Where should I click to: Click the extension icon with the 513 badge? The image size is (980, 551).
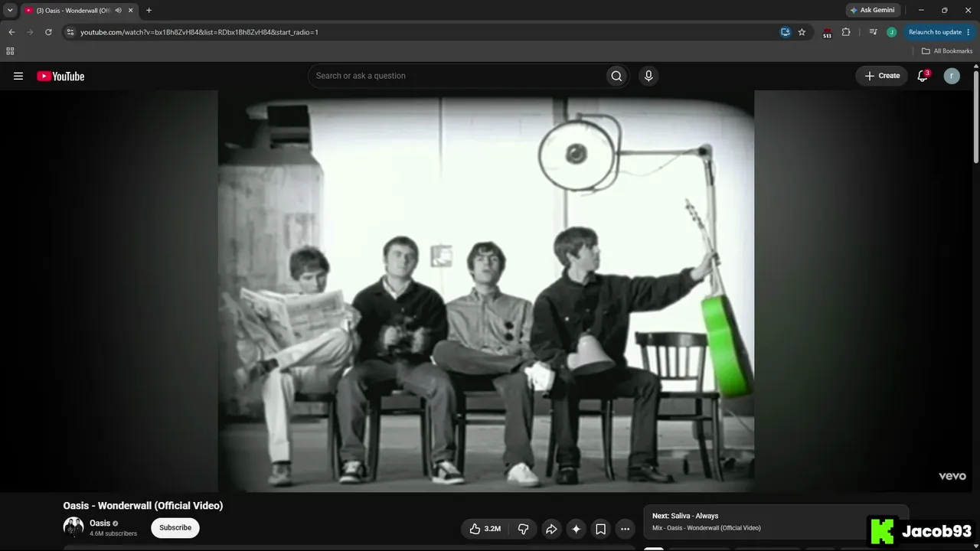pyautogui.click(x=827, y=33)
